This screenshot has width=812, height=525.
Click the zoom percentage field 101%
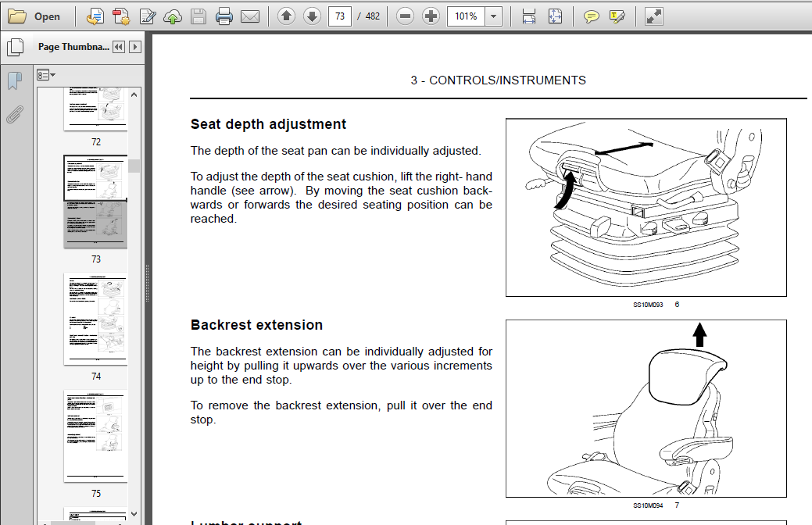pos(466,16)
